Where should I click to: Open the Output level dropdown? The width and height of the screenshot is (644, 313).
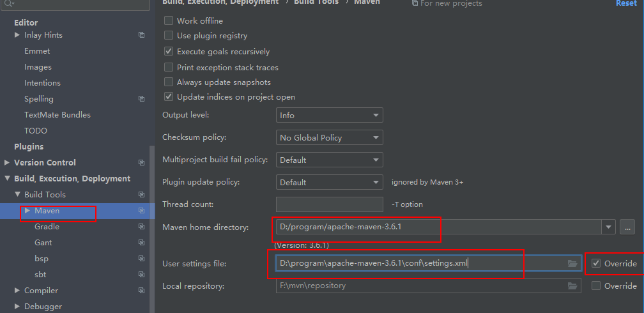(x=329, y=116)
